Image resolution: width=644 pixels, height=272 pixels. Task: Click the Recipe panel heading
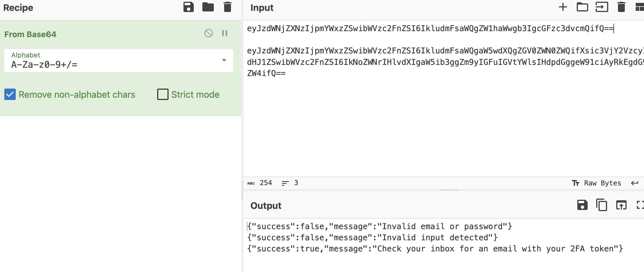18,7
